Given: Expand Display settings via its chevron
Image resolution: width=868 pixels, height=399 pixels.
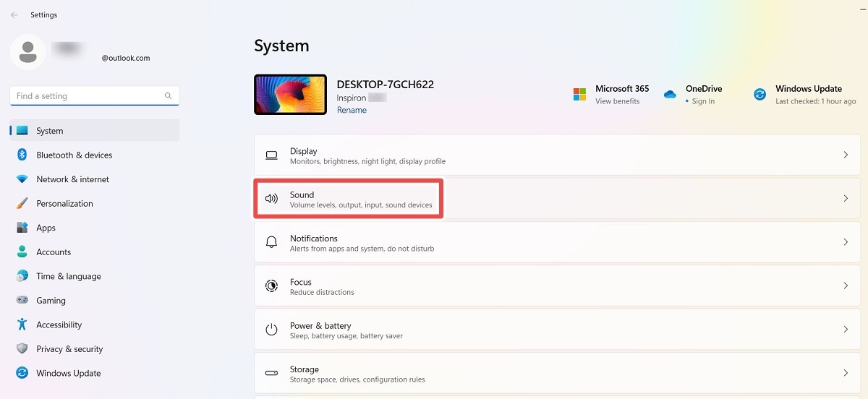Looking at the screenshot, I should click(846, 155).
